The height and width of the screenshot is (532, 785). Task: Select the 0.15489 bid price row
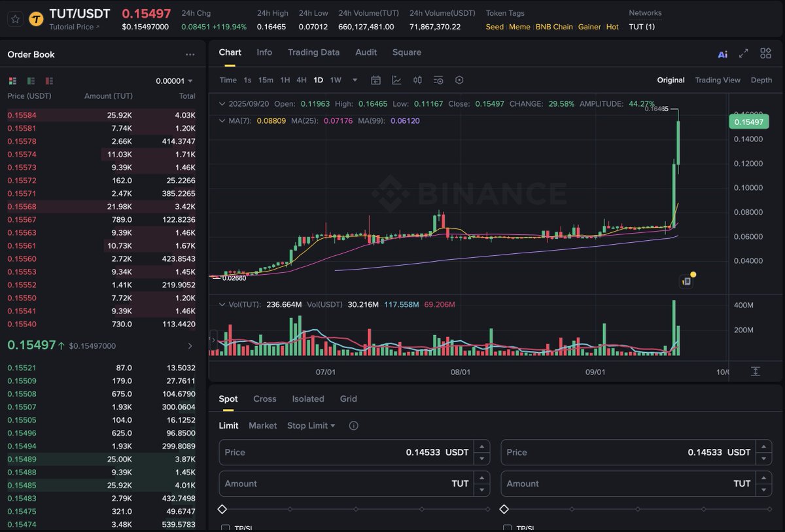tap(101, 459)
